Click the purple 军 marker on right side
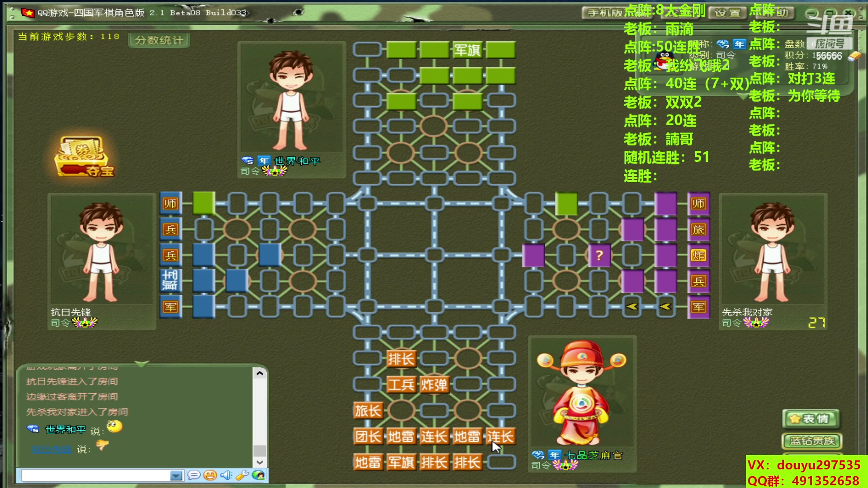This screenshot has height=488, width=868. tap(698, 307)
